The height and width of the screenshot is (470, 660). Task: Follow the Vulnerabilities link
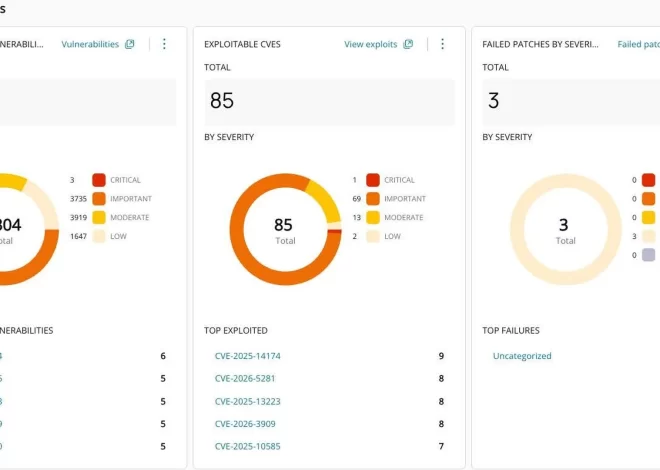click(x=90, y=44)
